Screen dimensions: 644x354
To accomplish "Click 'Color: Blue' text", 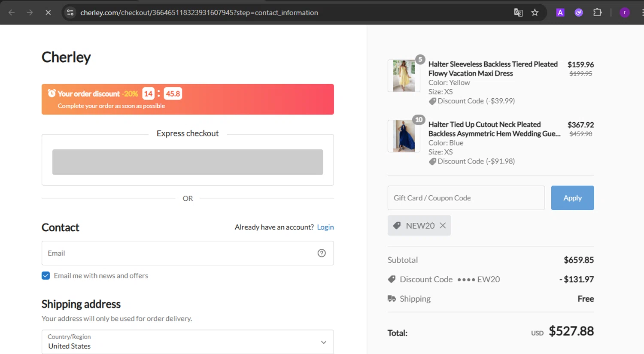I will tap(446, 143).
